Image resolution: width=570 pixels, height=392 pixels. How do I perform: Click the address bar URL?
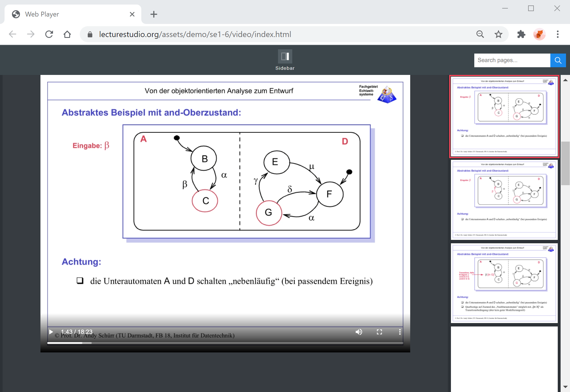[x=195, y=34]
